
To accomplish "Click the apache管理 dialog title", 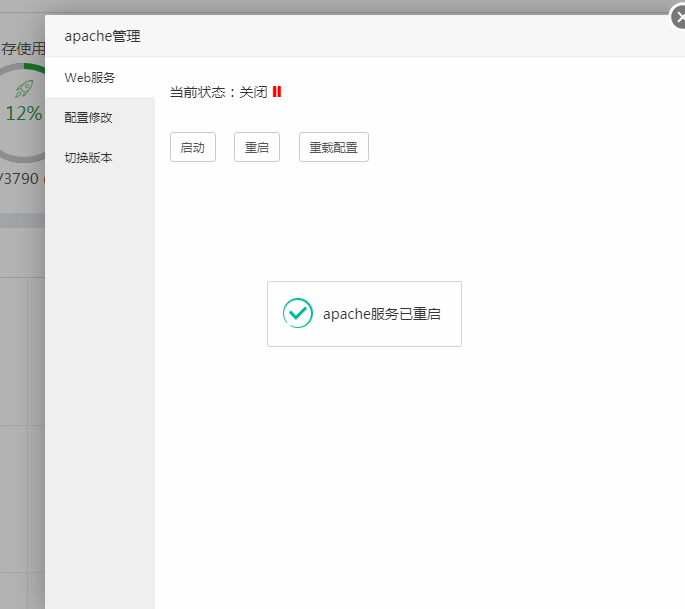I will coord(103,36).
